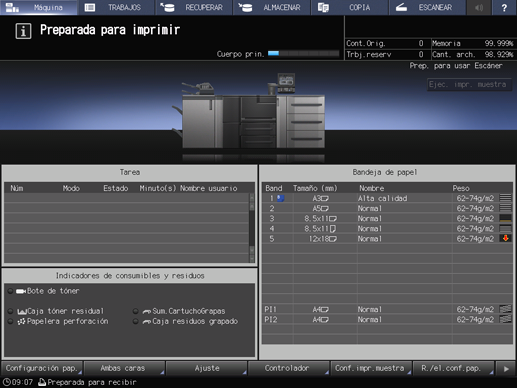Click the speaker volume icon in top bar

pyautogui.click(x=479, y=7)
